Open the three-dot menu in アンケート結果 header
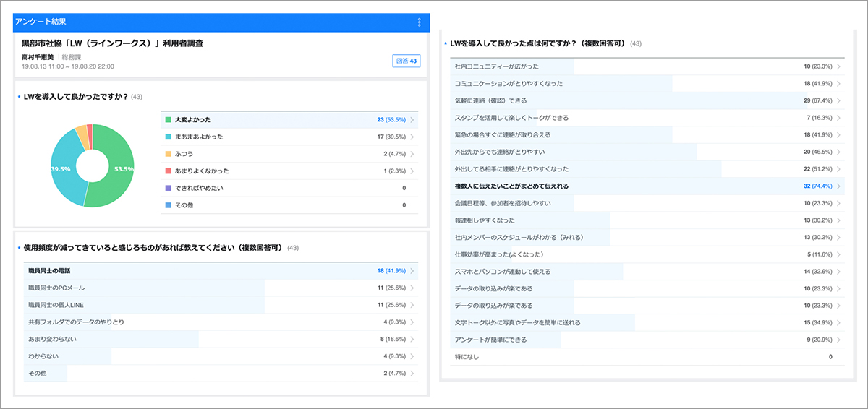Image resolution: width=868 pixels, height=409 pixels. click(419, 22)
